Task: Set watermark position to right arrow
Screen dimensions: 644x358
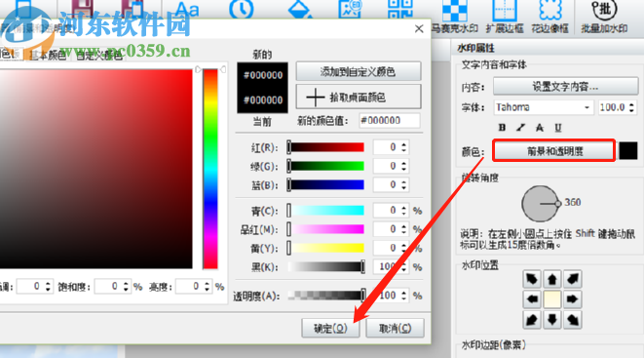Action: [572, 299]
